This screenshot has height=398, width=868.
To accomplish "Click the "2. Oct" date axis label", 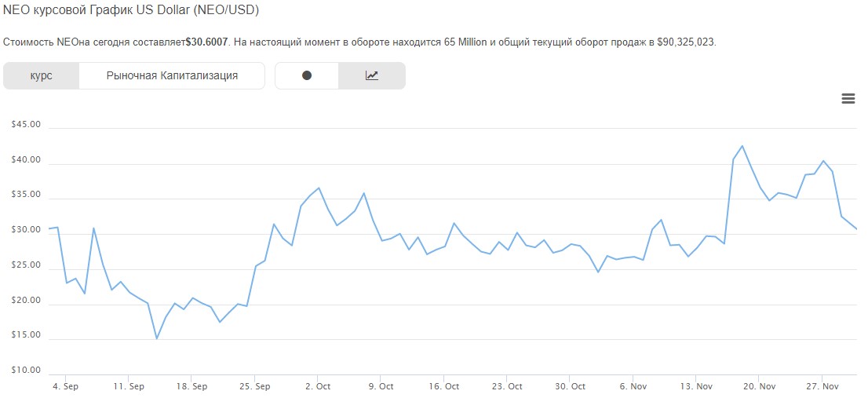I will pos(318,386).
